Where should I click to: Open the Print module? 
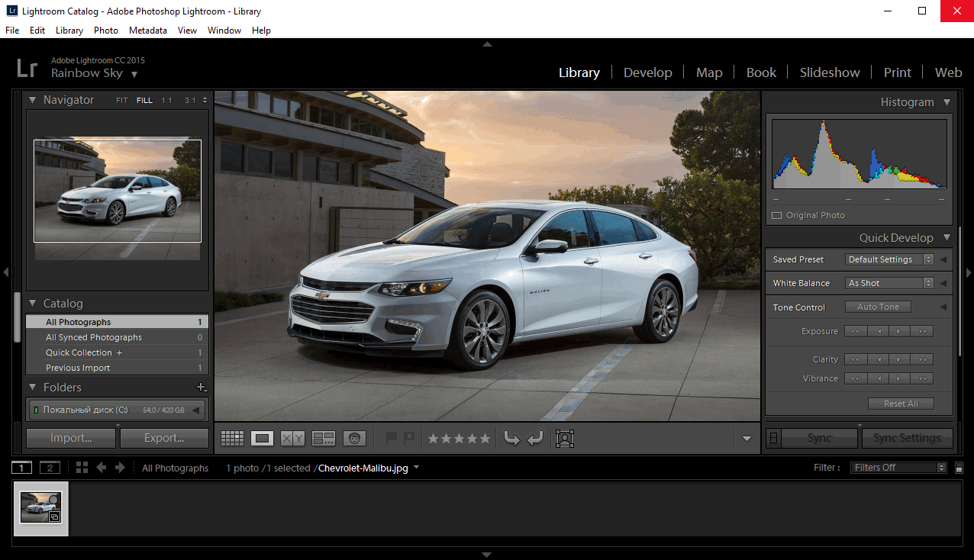pyautogui.click(x=898, y=72)
